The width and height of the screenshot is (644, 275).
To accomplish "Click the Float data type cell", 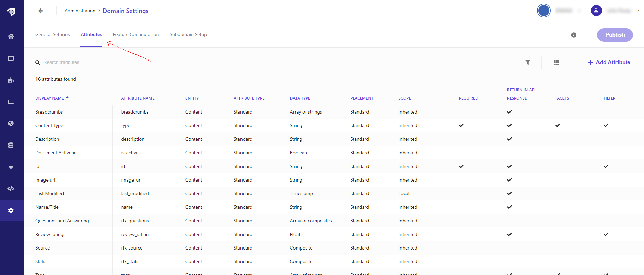I will 295,234.
